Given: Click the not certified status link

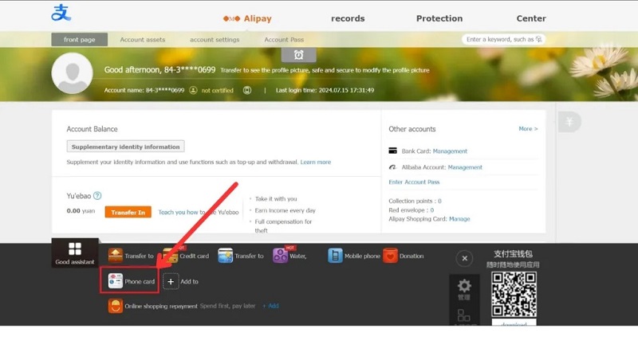Looking at the screenshot, I should pyautogui.click(x=217, y=91).
